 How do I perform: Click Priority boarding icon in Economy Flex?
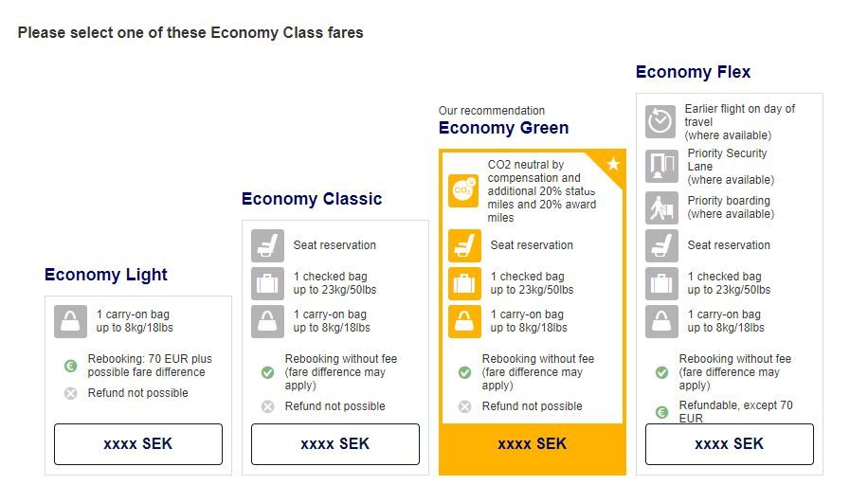[x=660, y=207]
